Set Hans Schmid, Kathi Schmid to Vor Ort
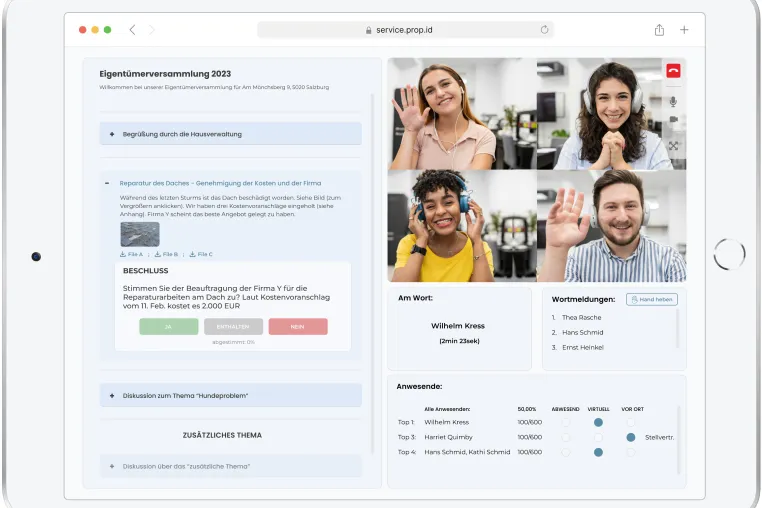The width and height of the screenshot is (762, 508). coord(631,452)
